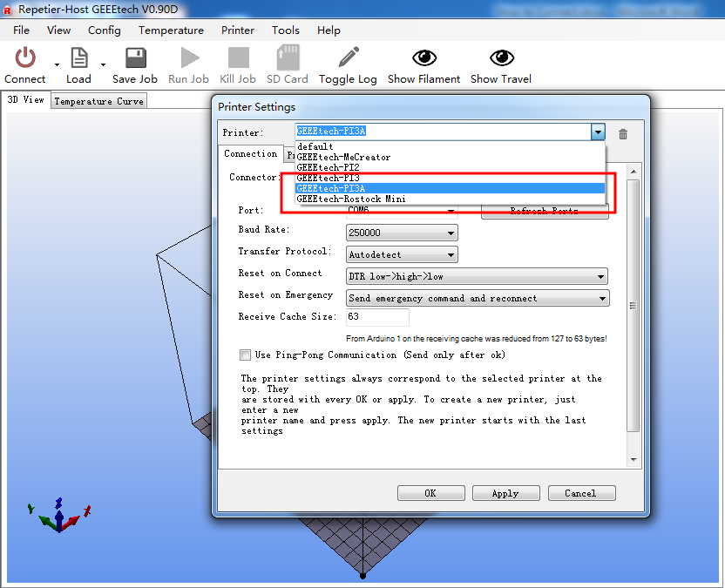
Task: Click the Printer name text field
Action: click(x=443, y=132)
